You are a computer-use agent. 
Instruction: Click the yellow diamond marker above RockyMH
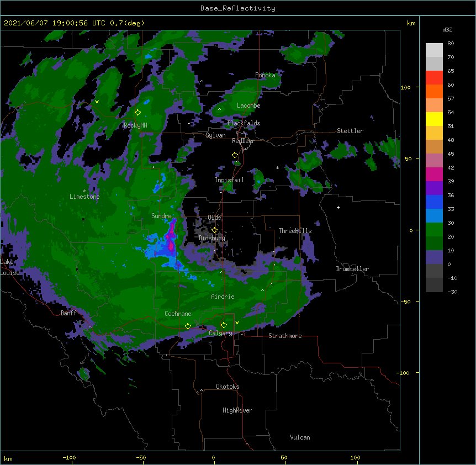[x=137, y=113]
